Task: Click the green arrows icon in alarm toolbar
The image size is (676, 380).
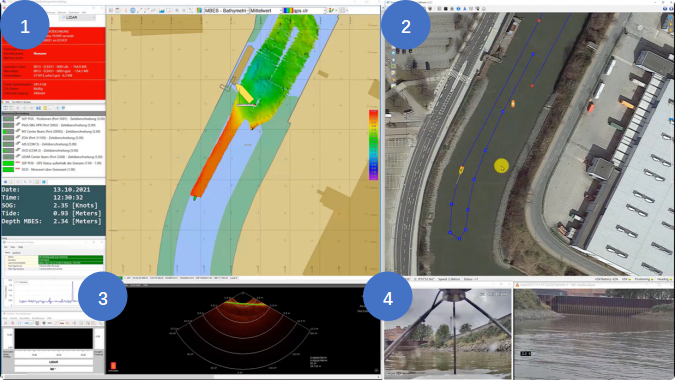Action: (x=25, y=108)
